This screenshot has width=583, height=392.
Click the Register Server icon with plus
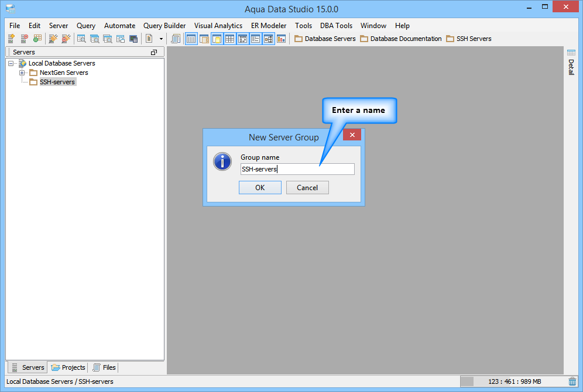click(x=11, y=38)
